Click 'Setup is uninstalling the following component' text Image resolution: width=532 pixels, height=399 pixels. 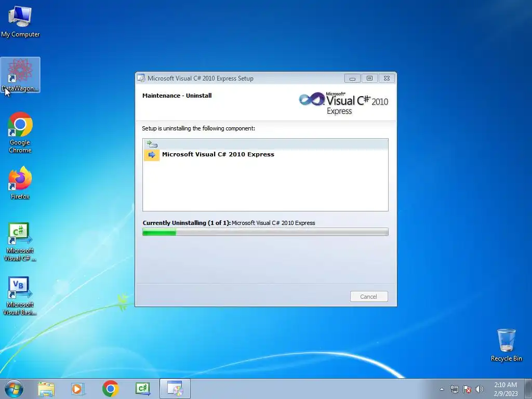point(198,129)
